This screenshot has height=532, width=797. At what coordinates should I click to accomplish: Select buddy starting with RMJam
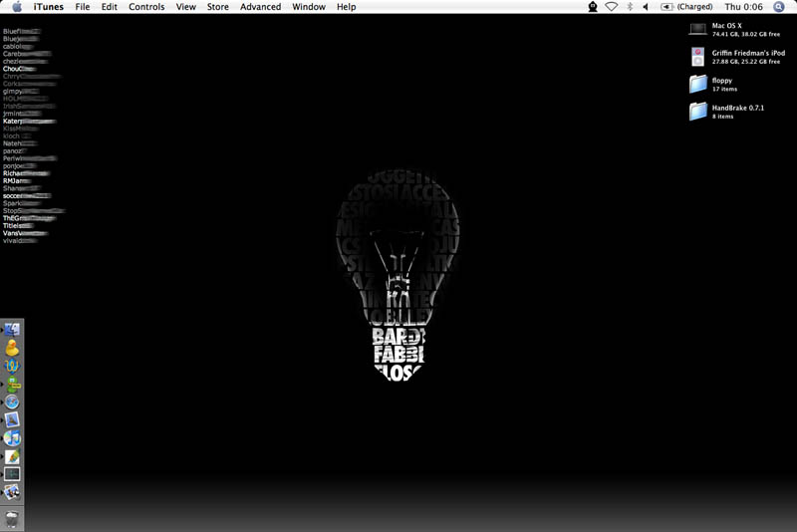click(x=17, y=180)
